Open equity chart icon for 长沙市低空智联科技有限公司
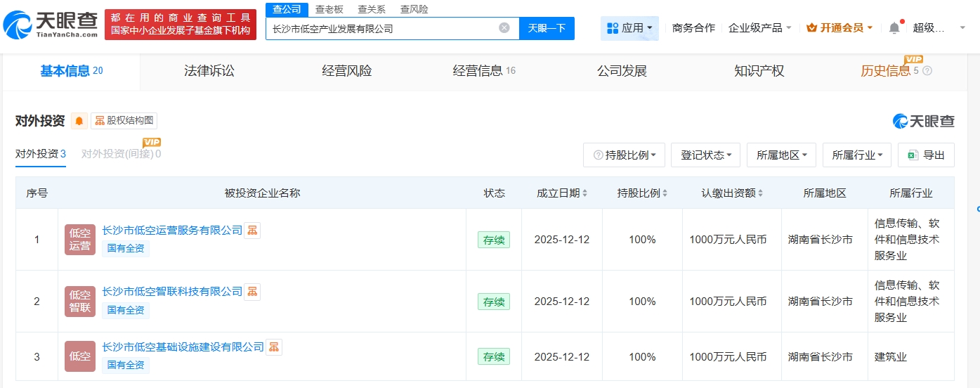The image size is (980, 388). tap(252, 291)
